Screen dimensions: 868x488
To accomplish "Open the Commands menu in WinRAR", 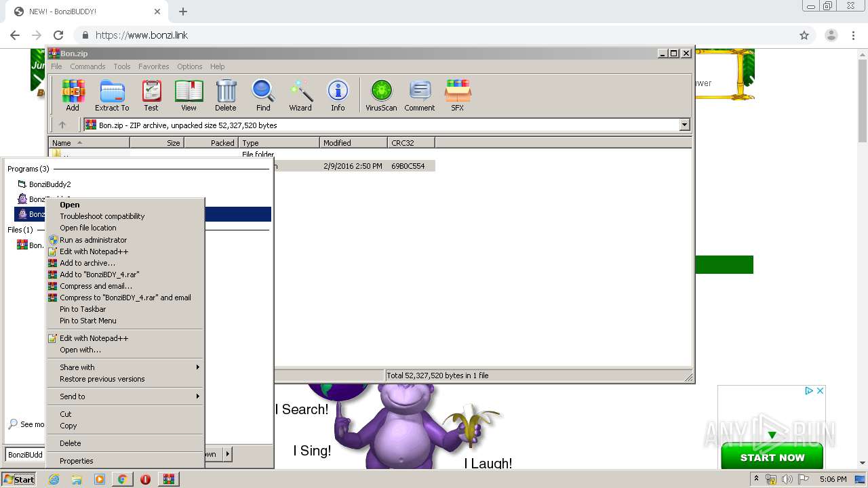I will pyautogui.click(x=87, y=66).
